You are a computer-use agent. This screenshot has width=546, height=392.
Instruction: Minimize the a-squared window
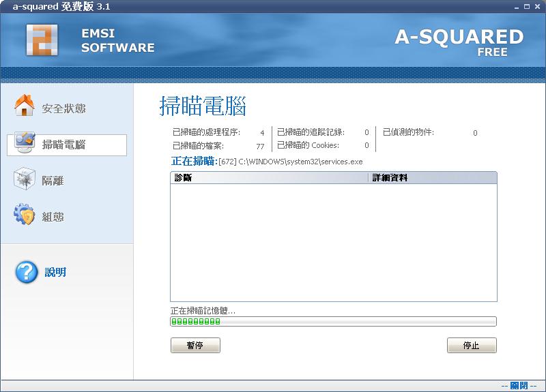click(x=517, y=7)
